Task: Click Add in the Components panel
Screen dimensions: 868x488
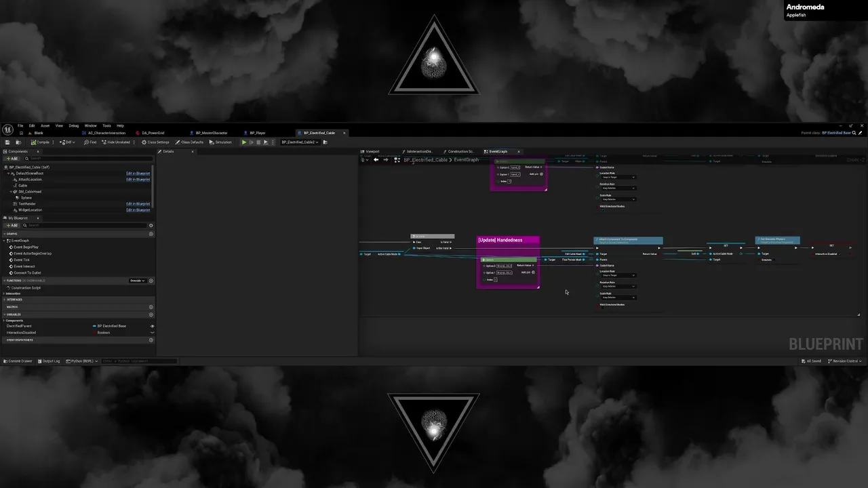Action: [12, 159]
